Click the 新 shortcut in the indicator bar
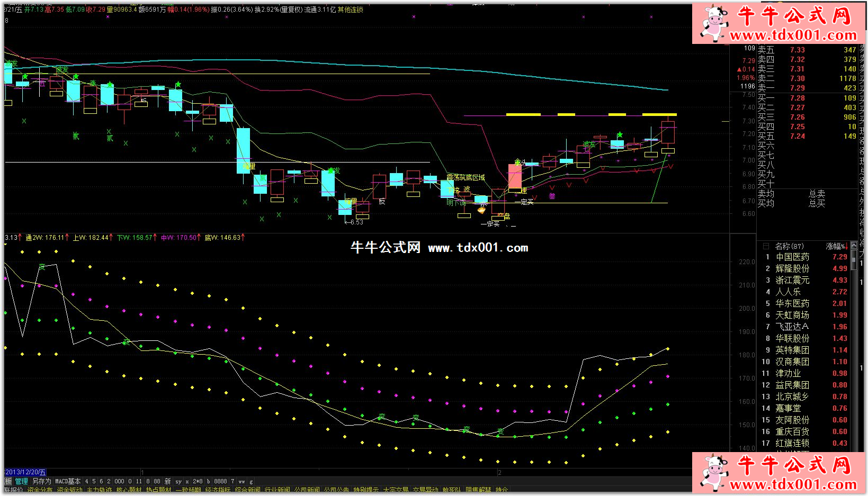The image size is (868, 496). point(167,481)
